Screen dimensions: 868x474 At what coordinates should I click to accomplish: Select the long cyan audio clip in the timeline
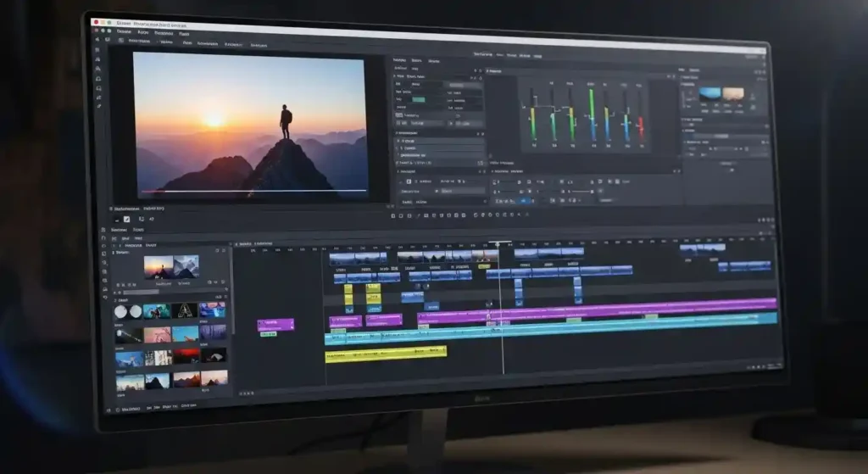(x=551, y=328)
